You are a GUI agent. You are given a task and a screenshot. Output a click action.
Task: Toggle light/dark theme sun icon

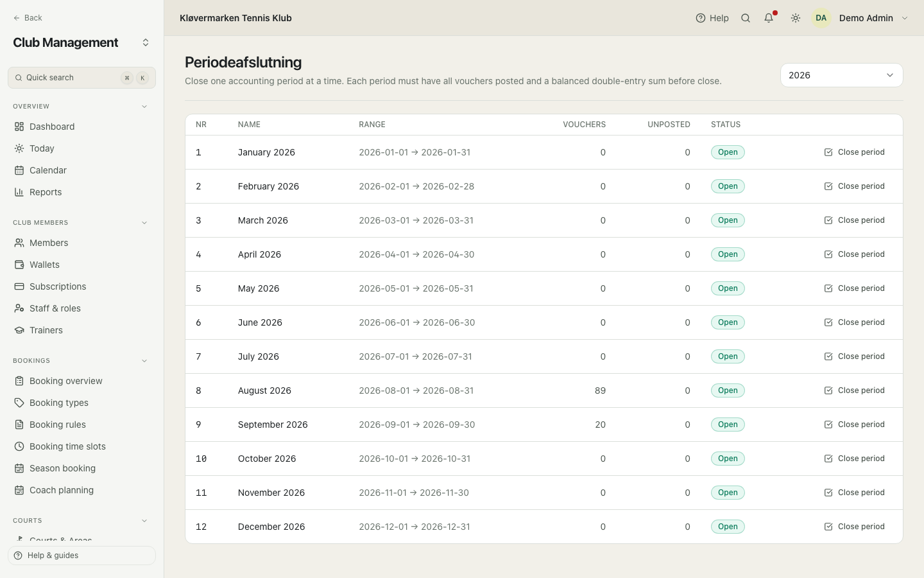click(x=796, y=18)
